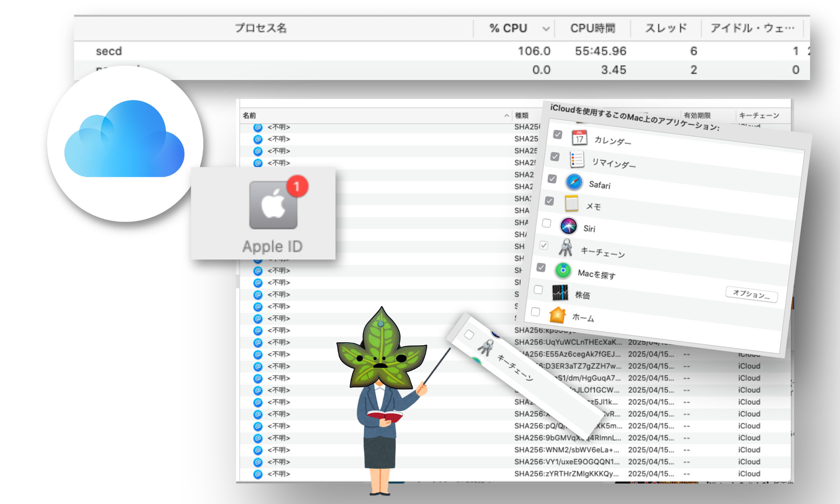Toggle the 名前 column sort arrow
The image size is (840, 504).
click(x=507, y=115)
